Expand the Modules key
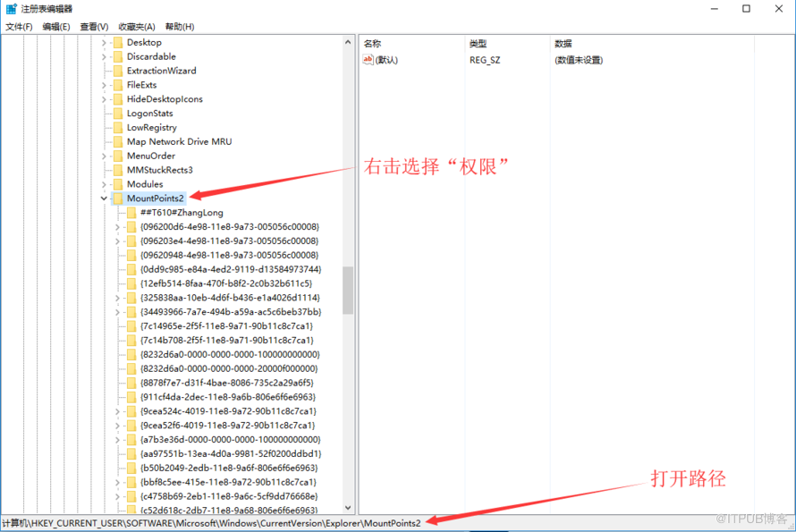The height and width of the screenshot is (532, 796). point(104,185)
